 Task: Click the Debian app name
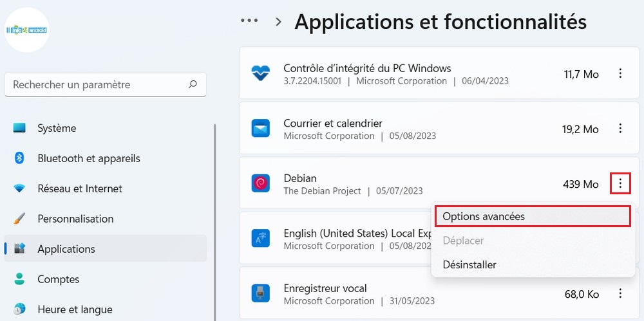300,178
